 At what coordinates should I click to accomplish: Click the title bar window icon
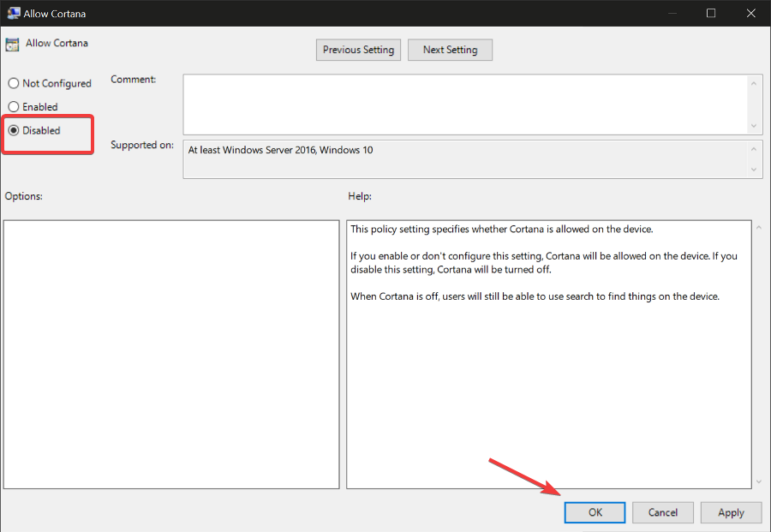pyautogui.click(x=13, y=13)
